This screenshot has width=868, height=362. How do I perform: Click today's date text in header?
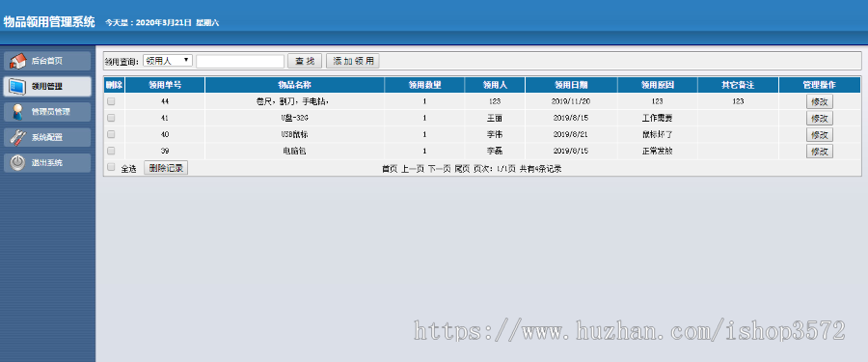point(162,23)
